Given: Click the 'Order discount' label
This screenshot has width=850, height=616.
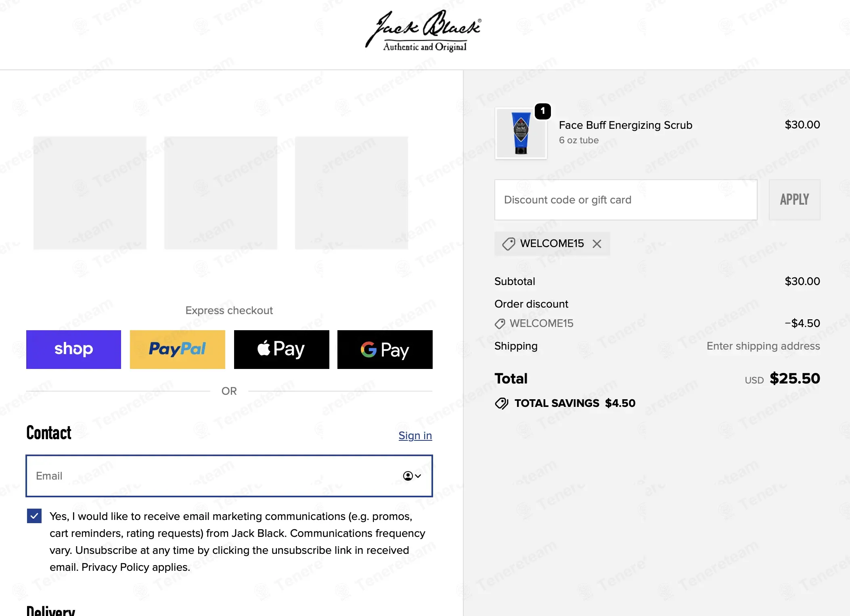Looking at the screenshot, I should click(x=531, y=304).
